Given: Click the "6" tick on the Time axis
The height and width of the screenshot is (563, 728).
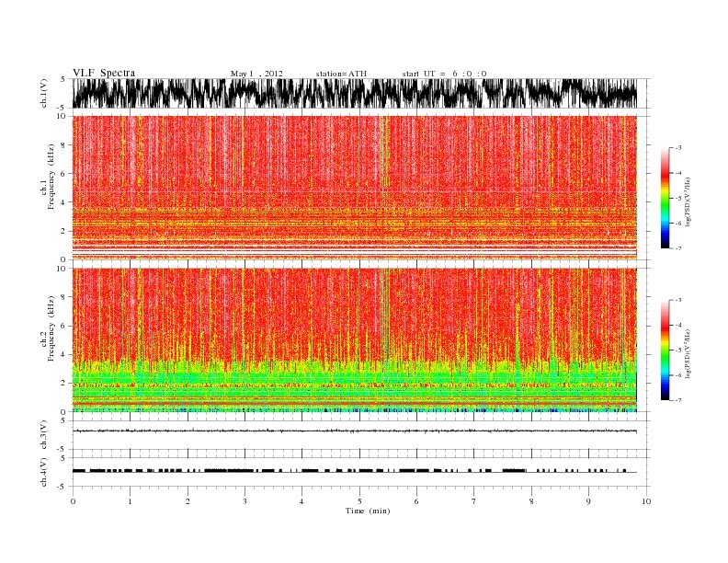Looking at the screenshot, I should tap(416, 501).
